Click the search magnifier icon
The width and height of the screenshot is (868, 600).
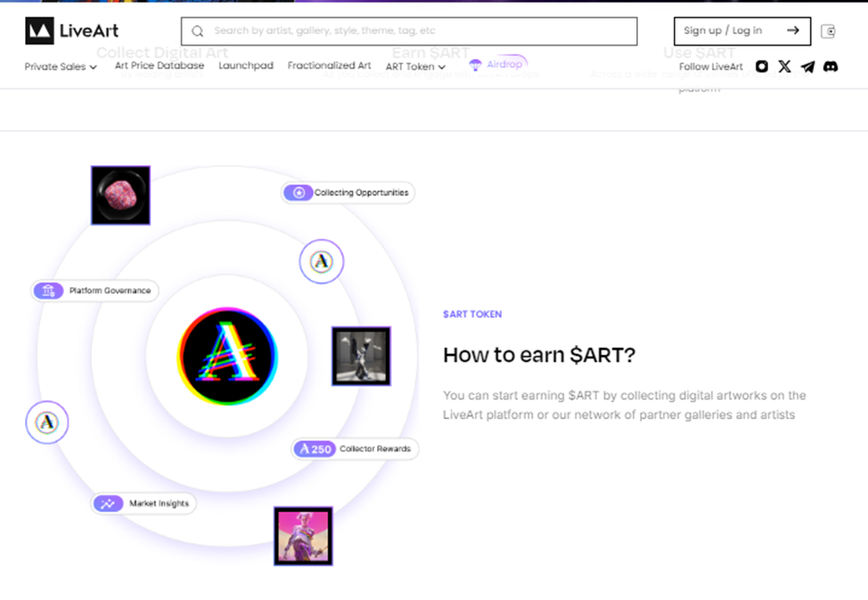tap(198, 31)
